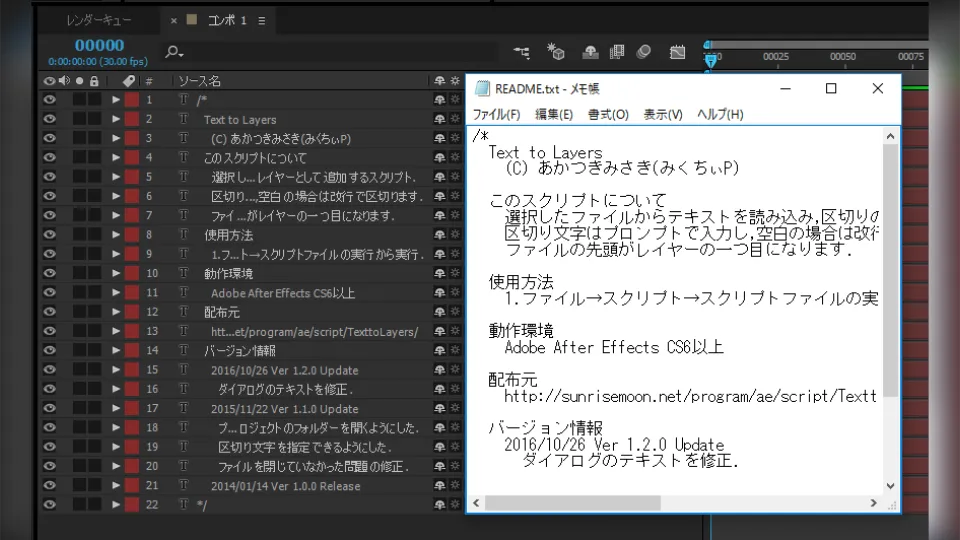960x540 pixels.
Task: Open Notepad ファイル(F) menu
Action: [x=497, y=114]
